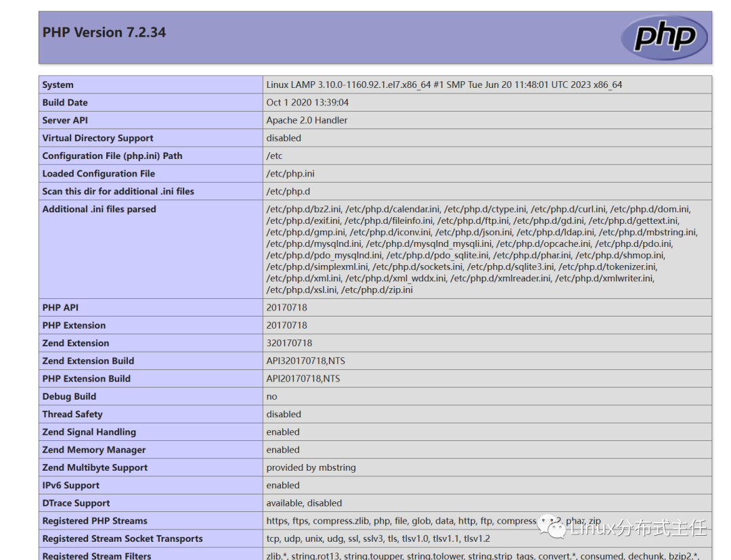This screenshot has width=731, height=560.
Task: Select the Linux LAMP kernel string value
Action: tap(444, 85)
